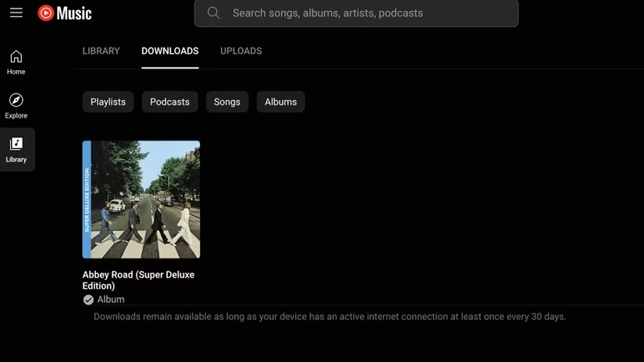644x362 pixels.
Task: Enable the Songs filter chip
Action: coord(227,101)
